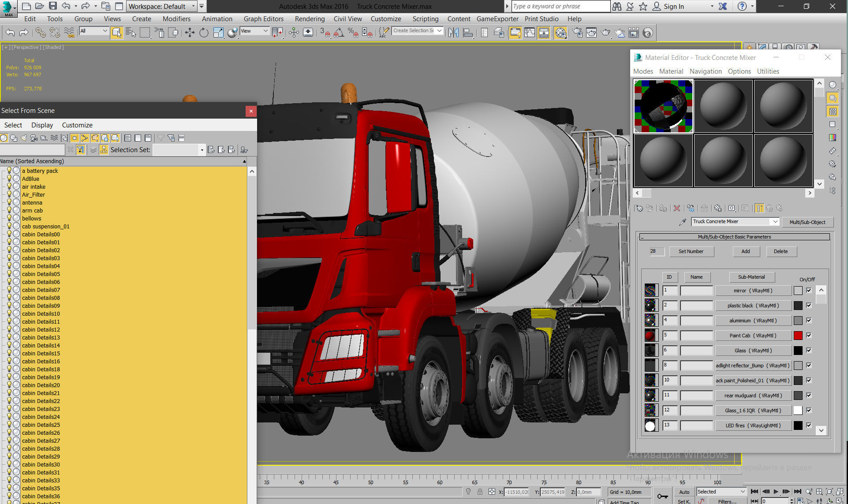Click Go To Start playback button
848x504 pixels.
[755, 492]
